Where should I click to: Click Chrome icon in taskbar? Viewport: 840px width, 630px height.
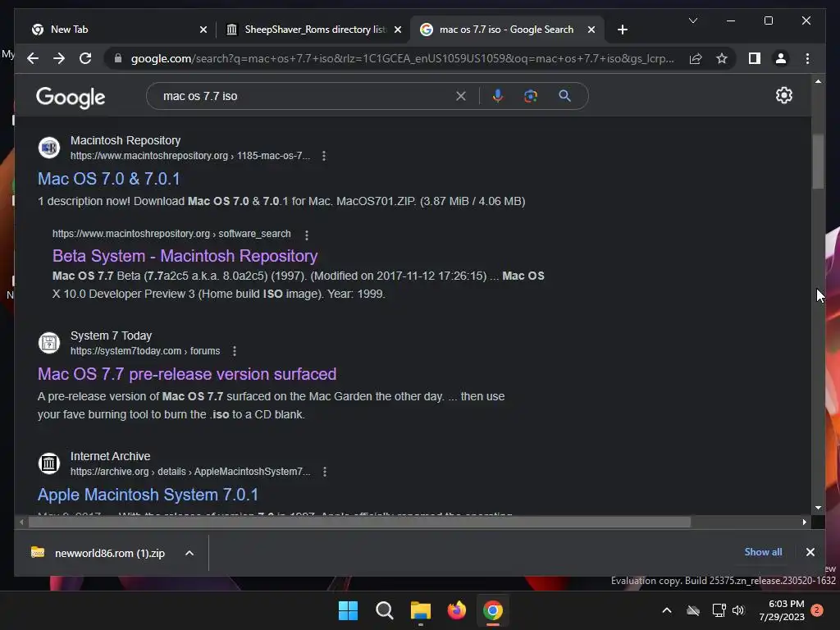[x=493, y=610]
